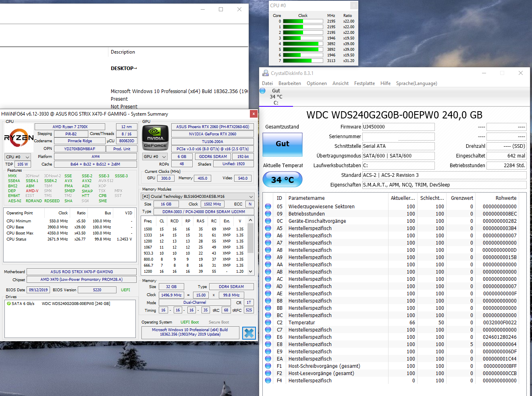The width and height of the screenshot is (532, 396).
Task: Click the Grenzwert column header
Action: (x=461, y=198)
